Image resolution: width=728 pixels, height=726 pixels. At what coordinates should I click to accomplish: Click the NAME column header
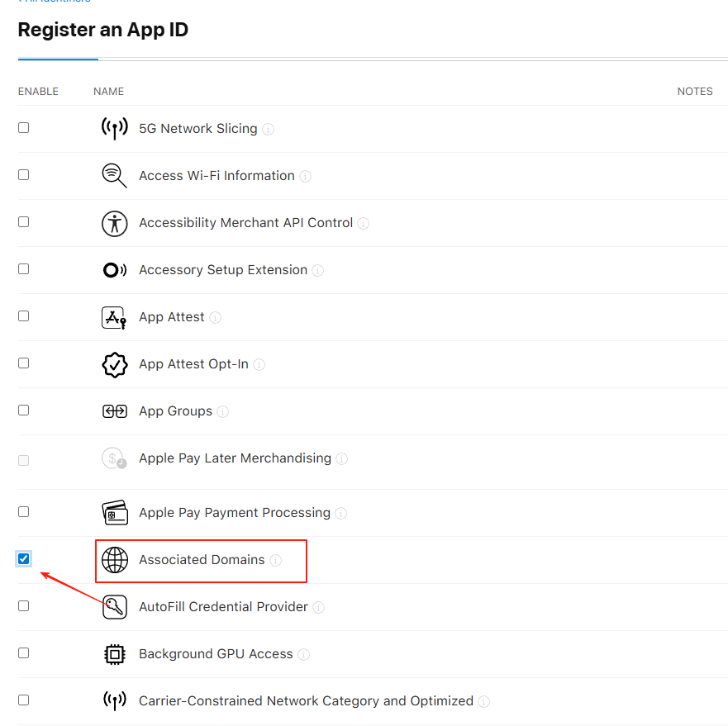click(x=108, y=92)
